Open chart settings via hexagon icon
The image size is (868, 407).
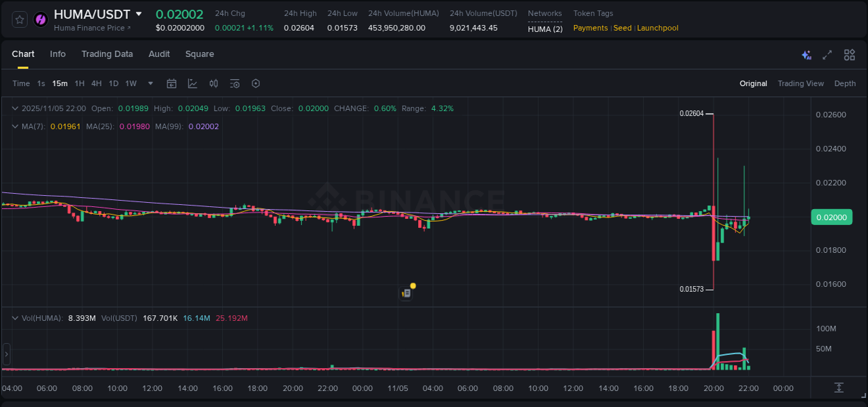pos(255,83)
